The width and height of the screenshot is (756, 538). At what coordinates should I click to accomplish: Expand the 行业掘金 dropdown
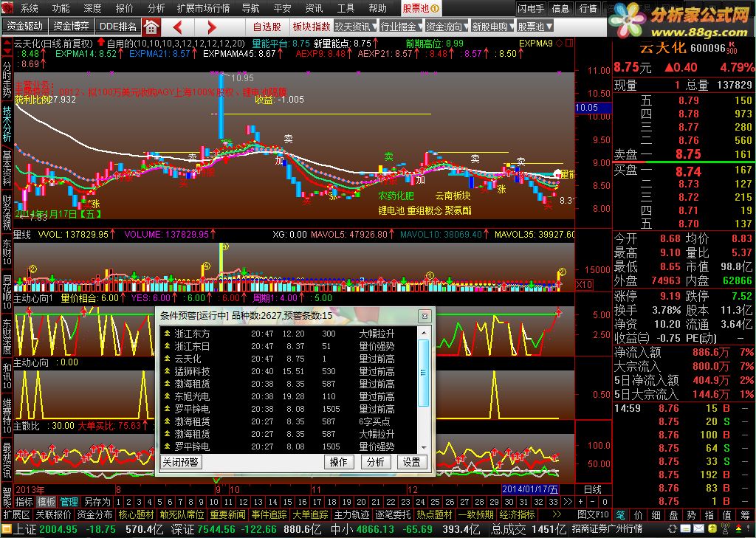(x=401, y=27)
